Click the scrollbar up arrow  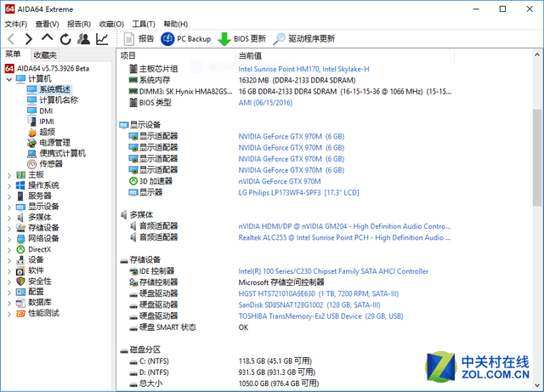tap(537, 54)
